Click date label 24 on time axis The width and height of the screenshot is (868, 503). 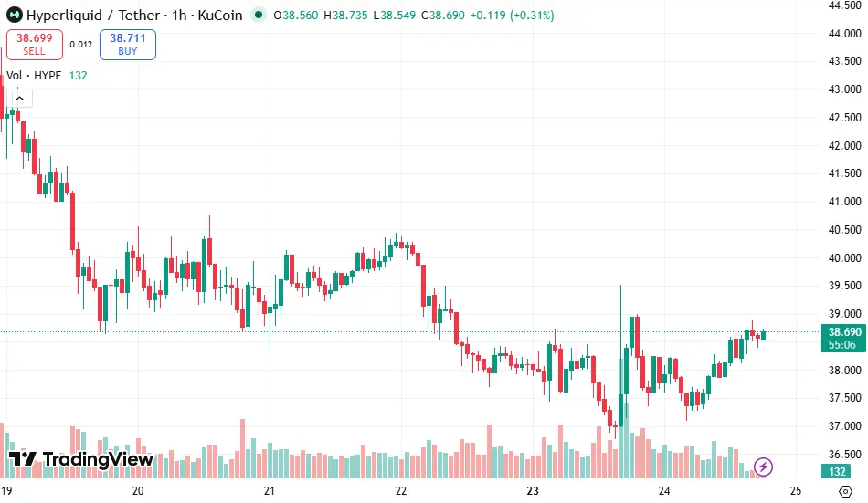tap(664, 490)
